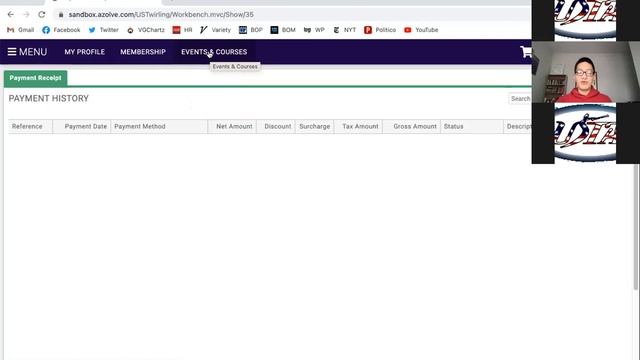Open the Twitter bookmark
This screenshot has height=360, width=640.
point(103,30)
